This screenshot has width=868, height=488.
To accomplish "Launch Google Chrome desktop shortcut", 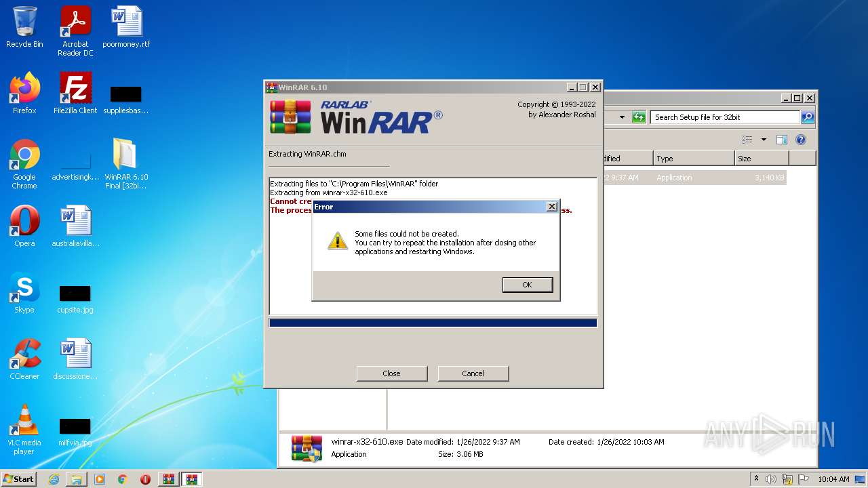I will (24, 164).
